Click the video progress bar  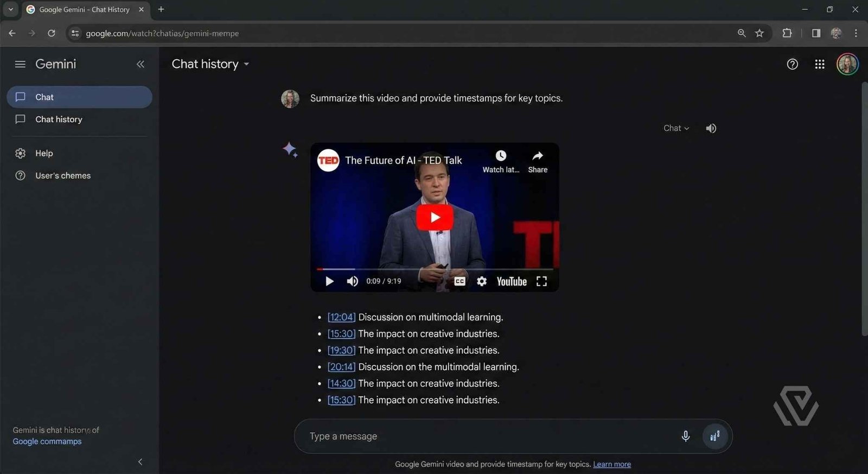click(x=434, y=269)
